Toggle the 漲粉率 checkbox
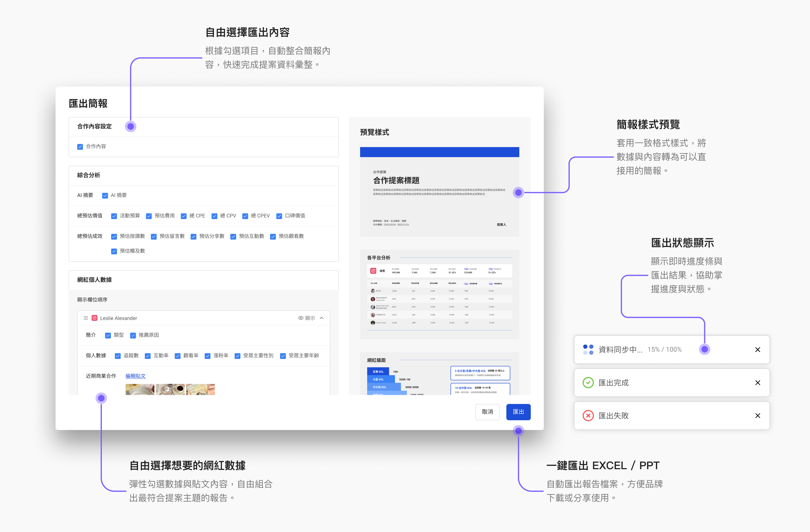Image resolution: width=810 pixels, height=532 pixels. click(x=208, y=356)
